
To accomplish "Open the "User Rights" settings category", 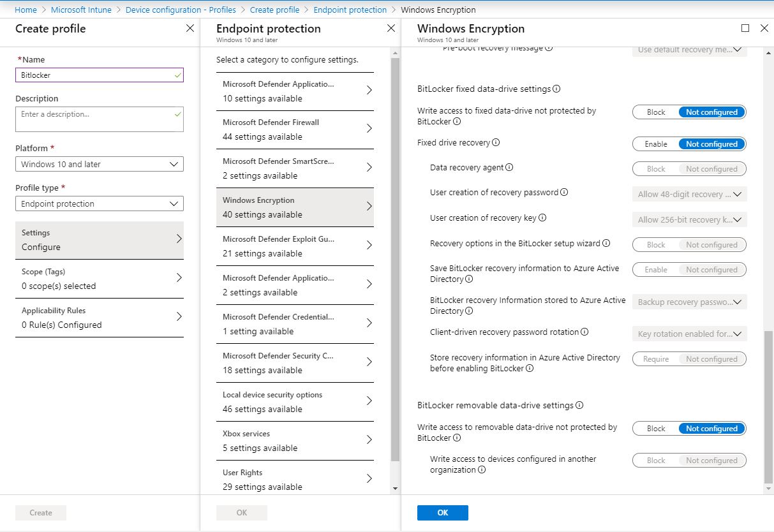I will click(x=295, y=479).
